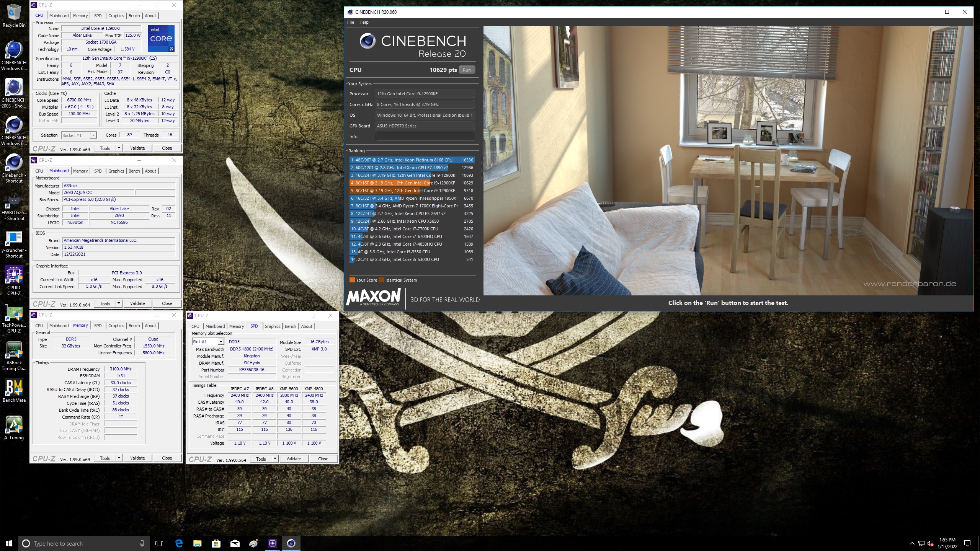
Task: Open the notification center icon
Action: (967, 543)
